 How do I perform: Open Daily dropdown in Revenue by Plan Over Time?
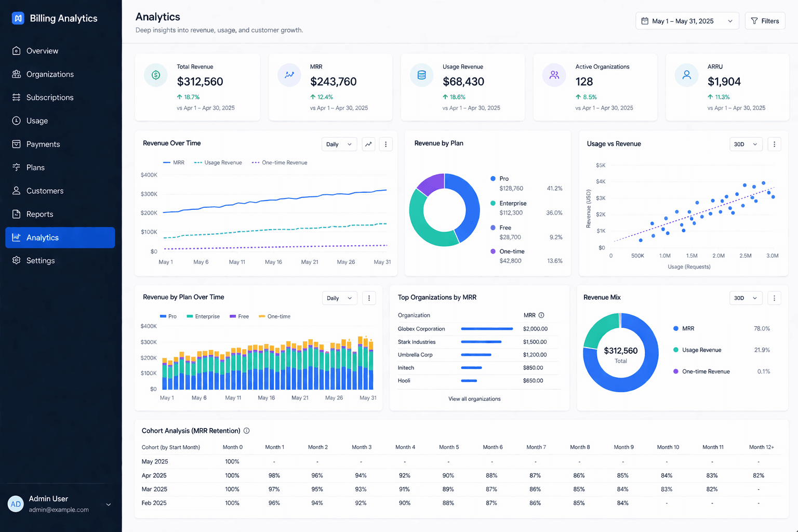click(x=340, y=298)
